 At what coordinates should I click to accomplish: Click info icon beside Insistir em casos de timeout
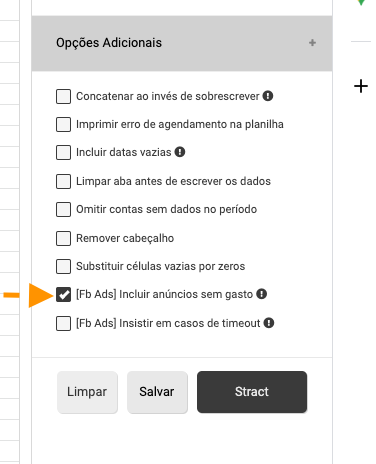coord(269,323)
